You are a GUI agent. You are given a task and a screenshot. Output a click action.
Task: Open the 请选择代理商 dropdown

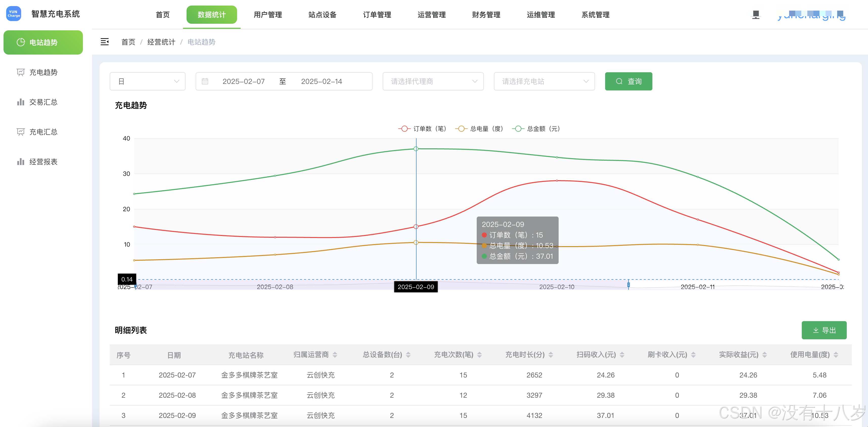(433, 82)
